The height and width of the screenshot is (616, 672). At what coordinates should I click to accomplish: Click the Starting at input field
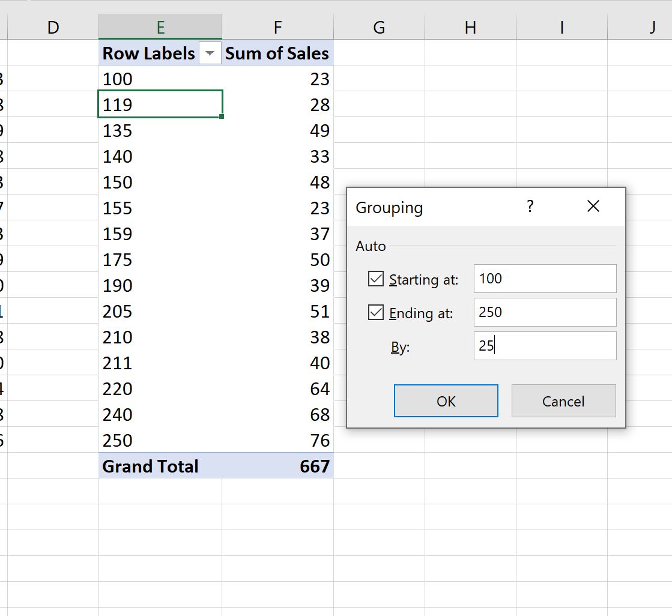tap(545, 279)
